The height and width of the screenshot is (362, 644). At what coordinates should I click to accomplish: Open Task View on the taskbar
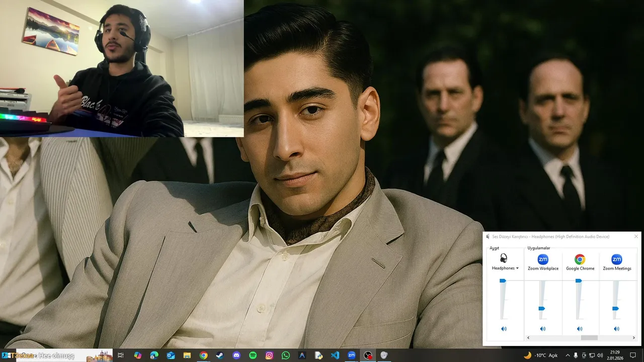coord(121,355)
